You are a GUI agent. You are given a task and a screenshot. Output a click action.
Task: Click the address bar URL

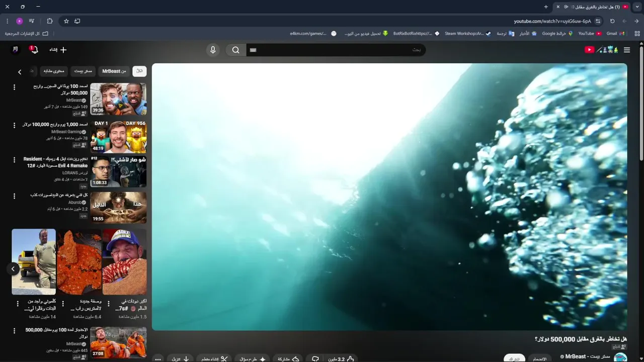click(552, 21)
